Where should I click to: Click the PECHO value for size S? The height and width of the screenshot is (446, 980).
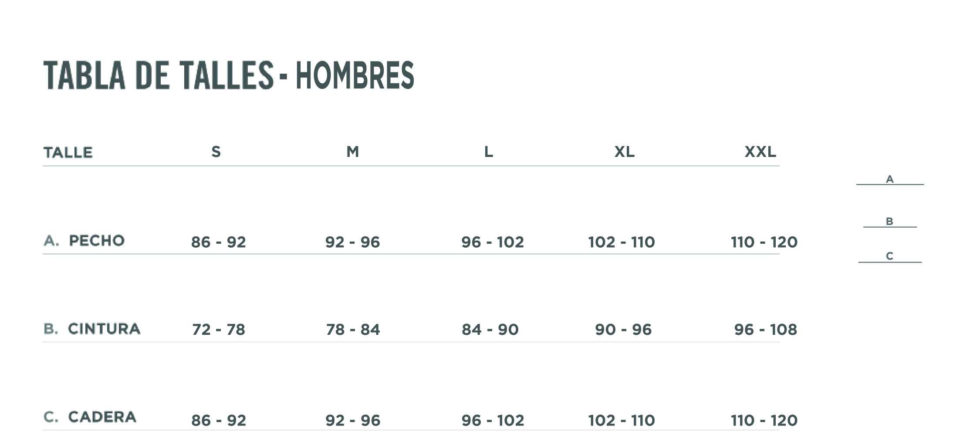point(218,242)
